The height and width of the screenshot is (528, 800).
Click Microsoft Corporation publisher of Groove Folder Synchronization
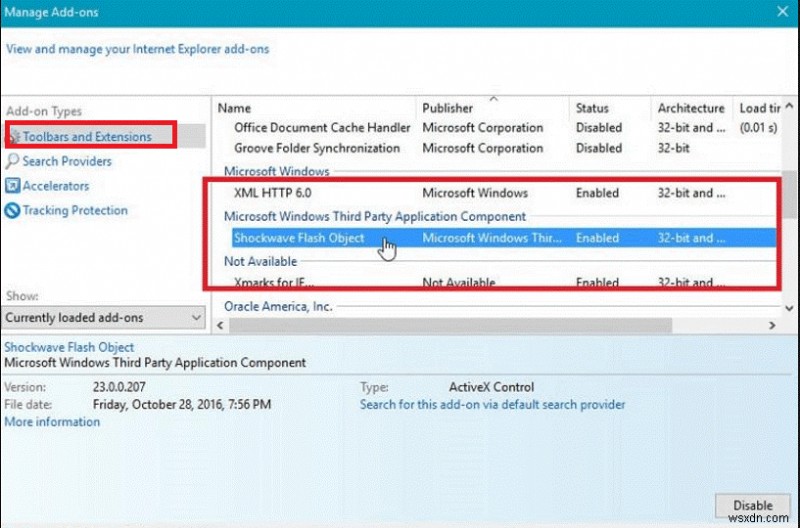click(483, 148)
